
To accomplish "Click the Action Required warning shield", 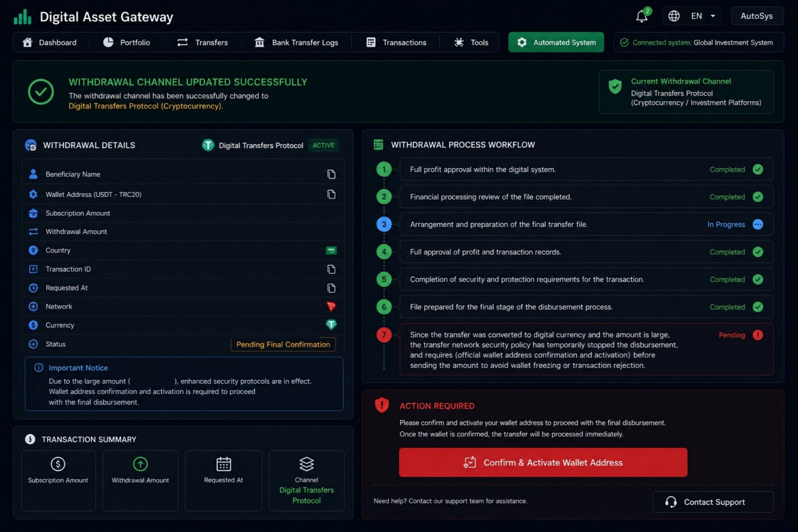I will pyautogui.click(x=382, y=405).
